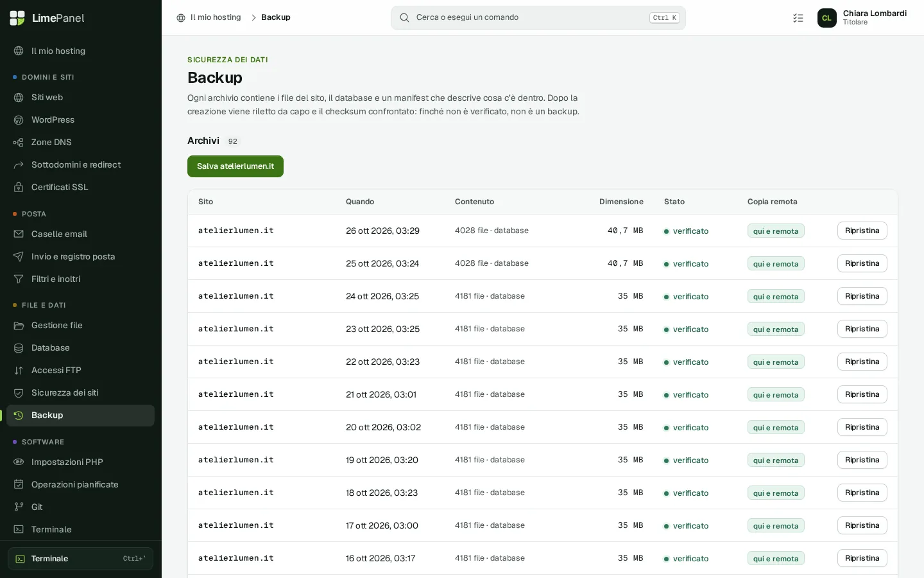This screenshot has height=578, width=924.
Task: Click the Impostazioni PHP icon
Action: [19, 462]
